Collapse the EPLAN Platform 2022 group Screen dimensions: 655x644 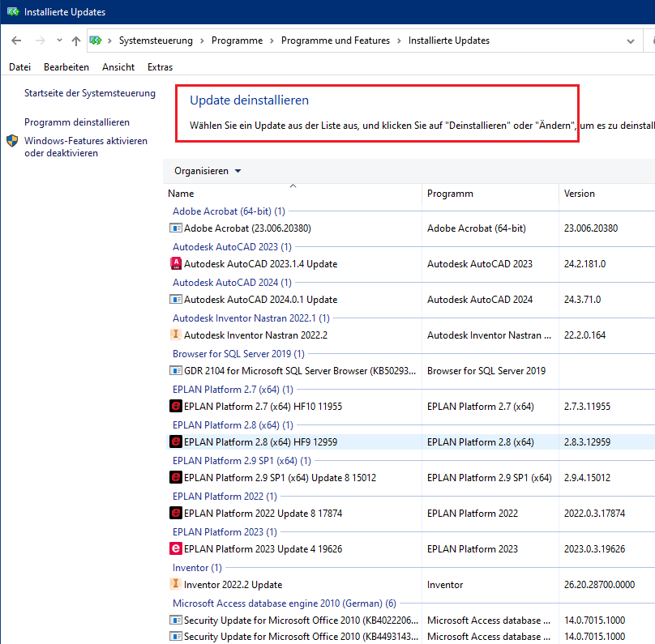tap(225, 497)
